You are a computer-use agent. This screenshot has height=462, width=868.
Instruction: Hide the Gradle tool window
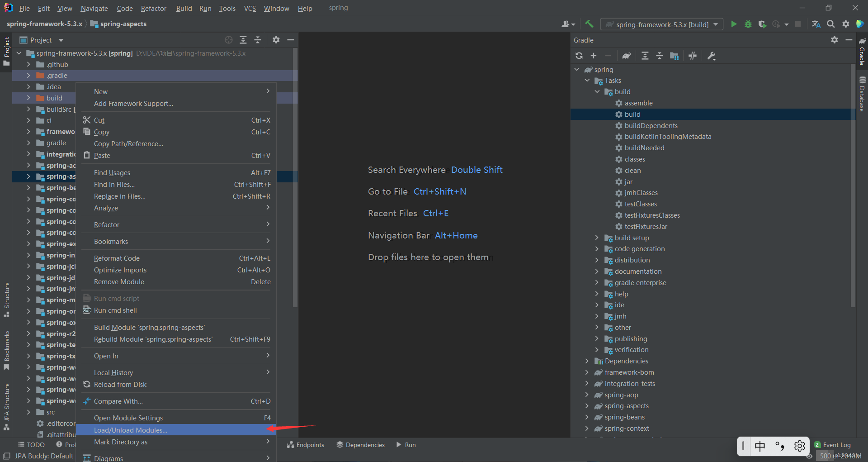tap(849, 40)
